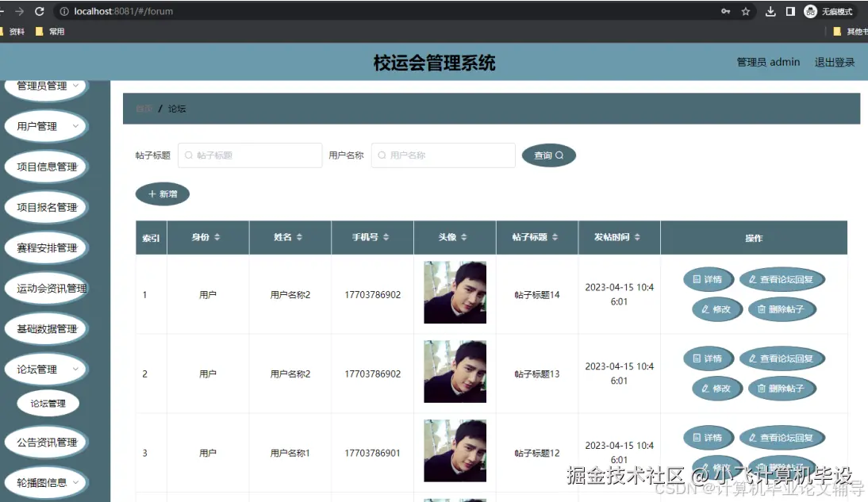Viewport: 868px width, 502px height.
Task: Click the avatar thumbnail in row 3
Action: coord(455,450)
